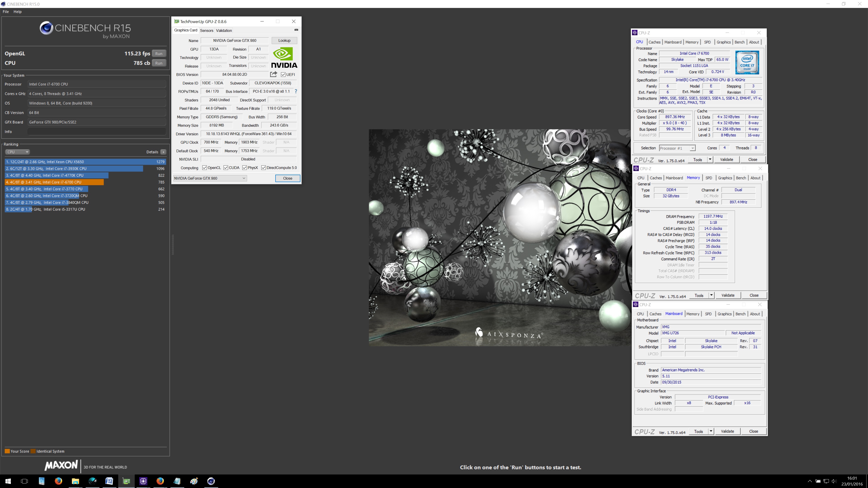Open the Help menu in Cinebench
Viewport: 868px width, 488px height.
click(x=18, y=12)
